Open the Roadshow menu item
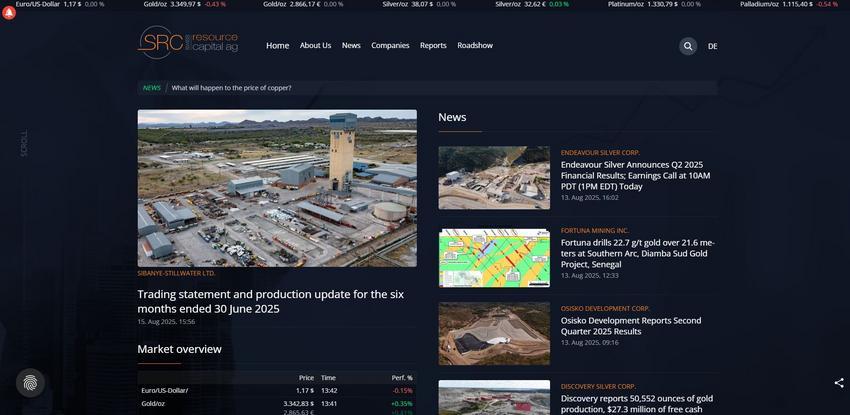The width and height of the screenshot is (850, 415). (475, 46)
